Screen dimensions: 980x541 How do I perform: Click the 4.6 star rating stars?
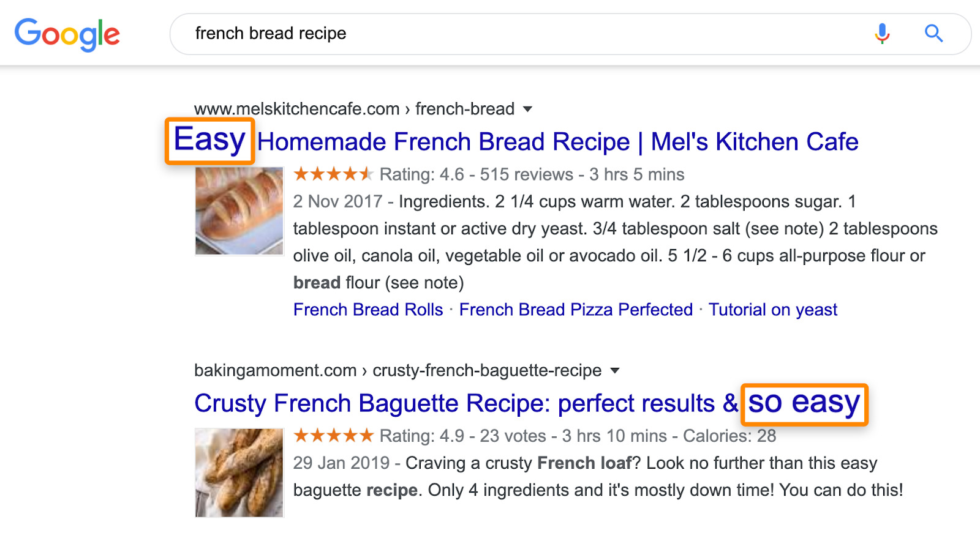[333, 174]
